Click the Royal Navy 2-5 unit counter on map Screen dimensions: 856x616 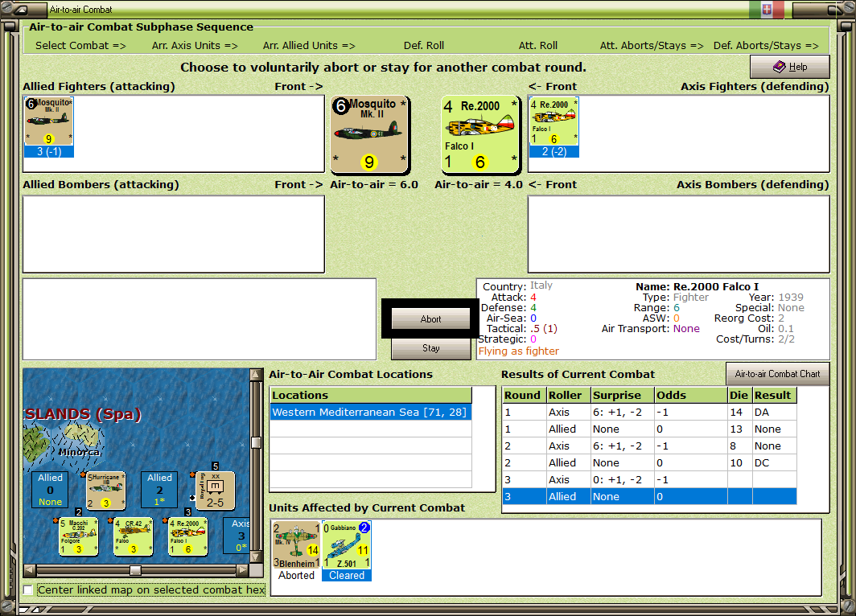pyautogui.click(x=215, y=491)
